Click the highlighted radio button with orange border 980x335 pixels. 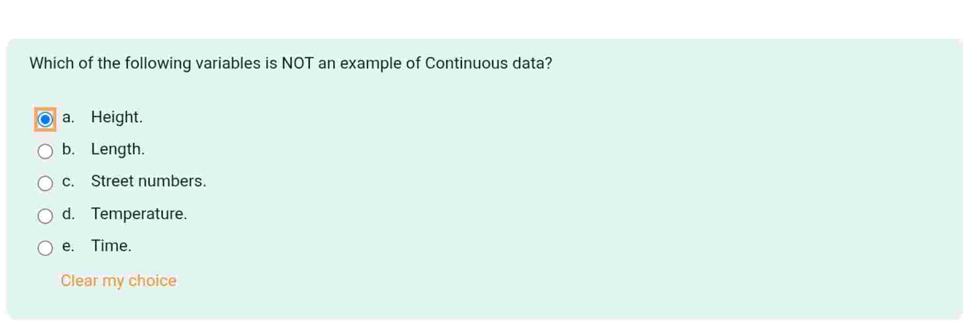(45, 118)
